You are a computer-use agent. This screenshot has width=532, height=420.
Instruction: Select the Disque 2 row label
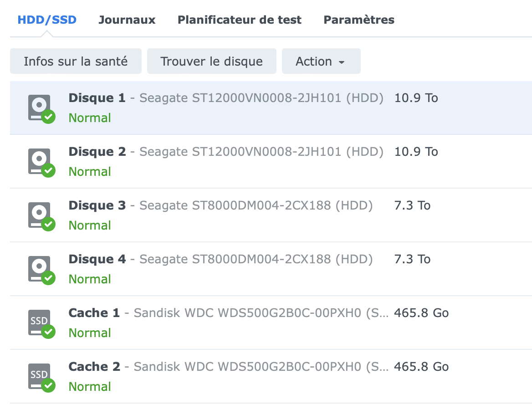click(x=97, y=152)
